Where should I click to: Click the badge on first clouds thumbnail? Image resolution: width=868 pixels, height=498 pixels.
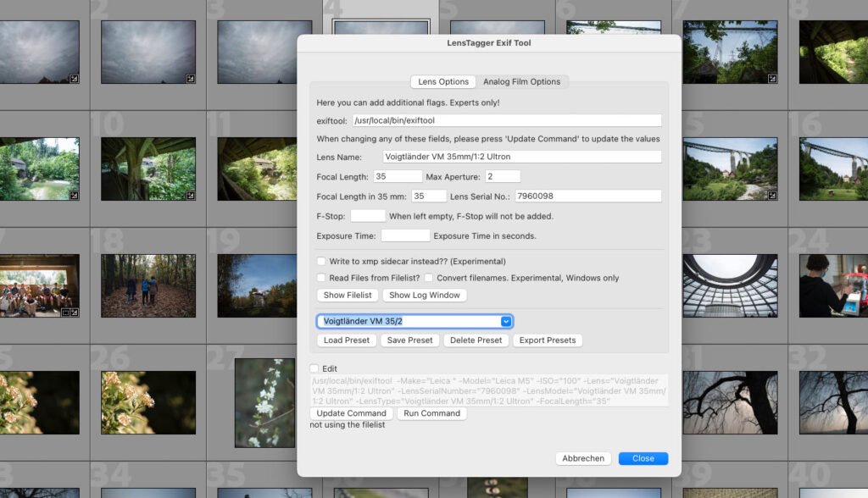(75, 79)
